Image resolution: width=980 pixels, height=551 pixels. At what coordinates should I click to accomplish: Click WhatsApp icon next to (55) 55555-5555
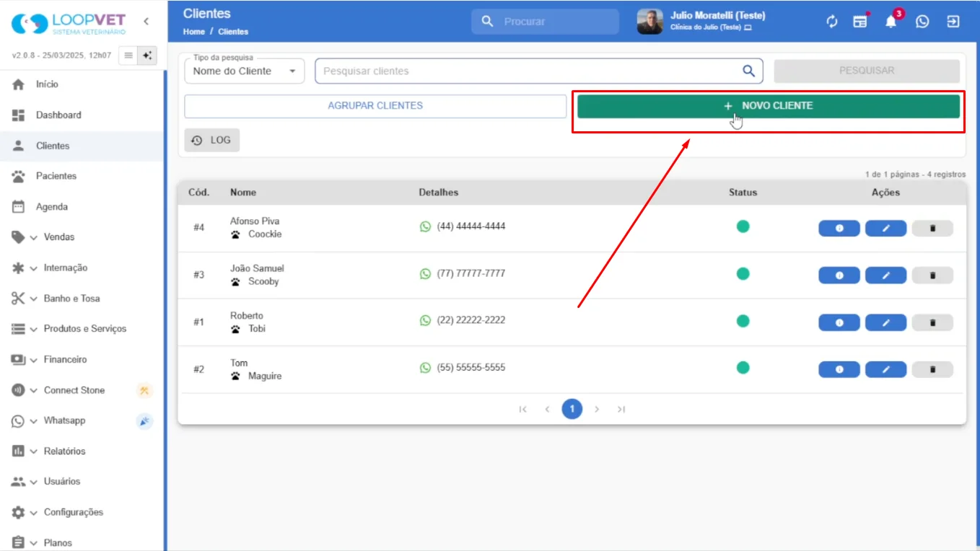pyautogui.click(x=425, y=368)
